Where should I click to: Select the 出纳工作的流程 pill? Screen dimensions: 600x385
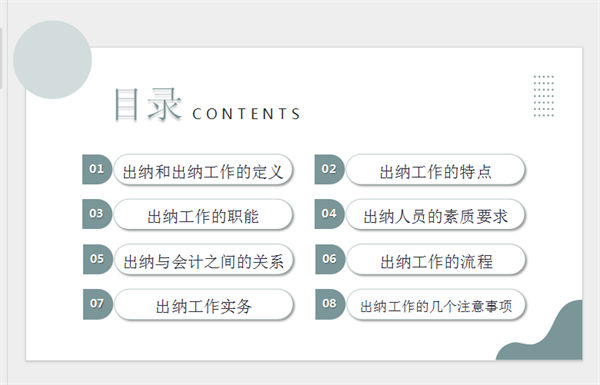click(x=436, y=260)
